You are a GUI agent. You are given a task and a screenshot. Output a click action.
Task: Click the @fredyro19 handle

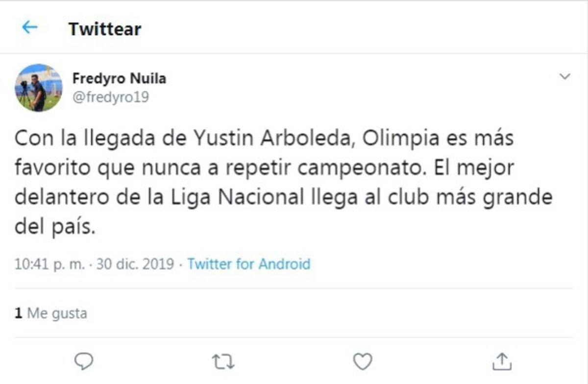(111, 97)
